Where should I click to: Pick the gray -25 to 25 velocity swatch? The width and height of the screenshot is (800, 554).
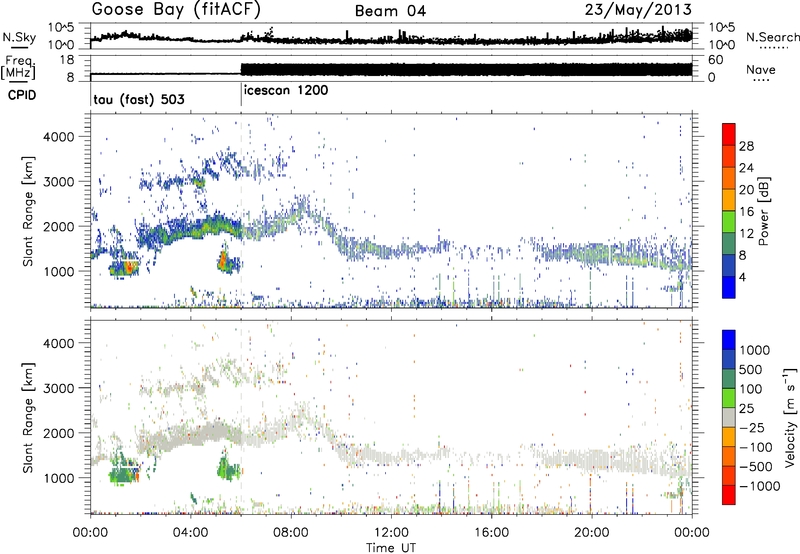729,417
